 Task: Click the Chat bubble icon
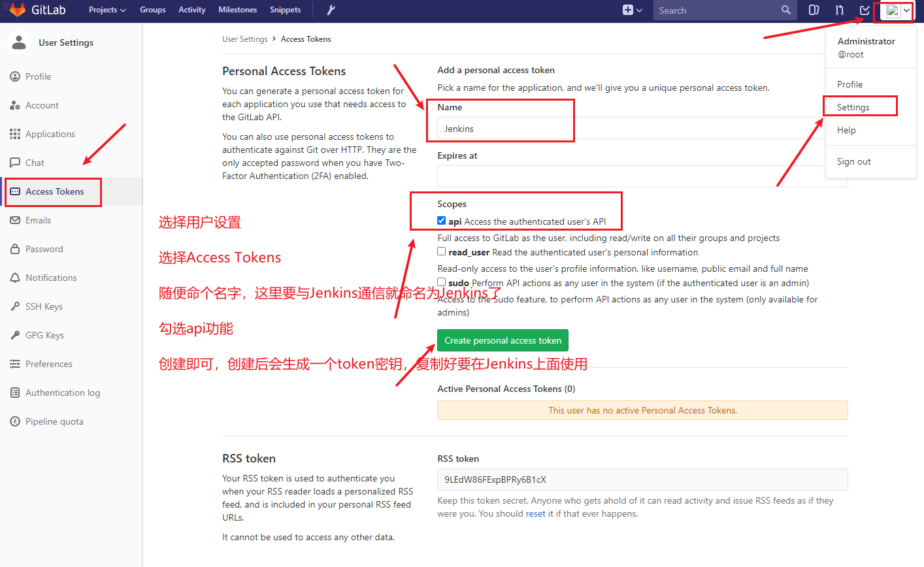(x=15, y=163)
